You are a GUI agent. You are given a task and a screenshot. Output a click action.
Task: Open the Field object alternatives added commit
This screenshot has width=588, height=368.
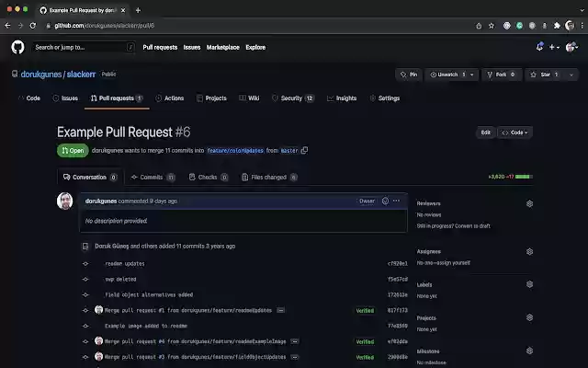click(149, 294)
